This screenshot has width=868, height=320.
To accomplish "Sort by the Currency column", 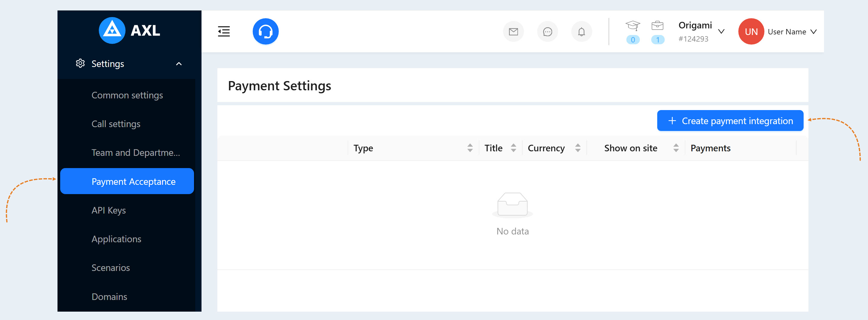I will pos(578,148).
